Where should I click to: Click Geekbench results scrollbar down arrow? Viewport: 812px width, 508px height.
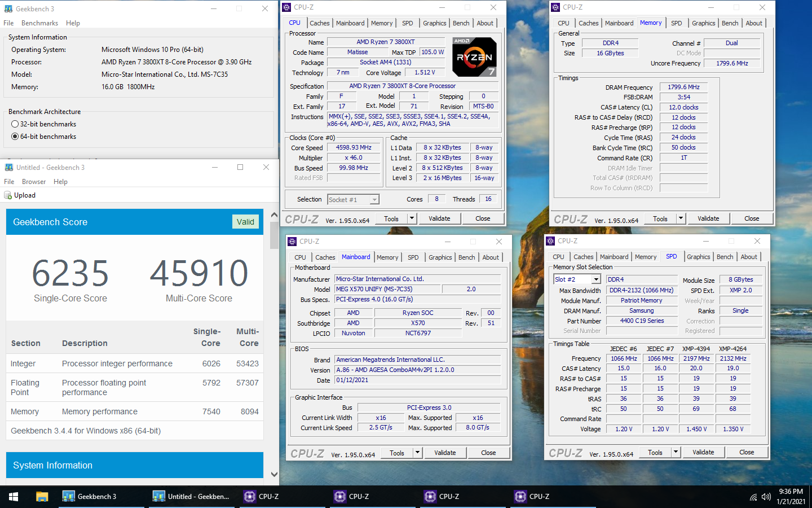point(274,475)
